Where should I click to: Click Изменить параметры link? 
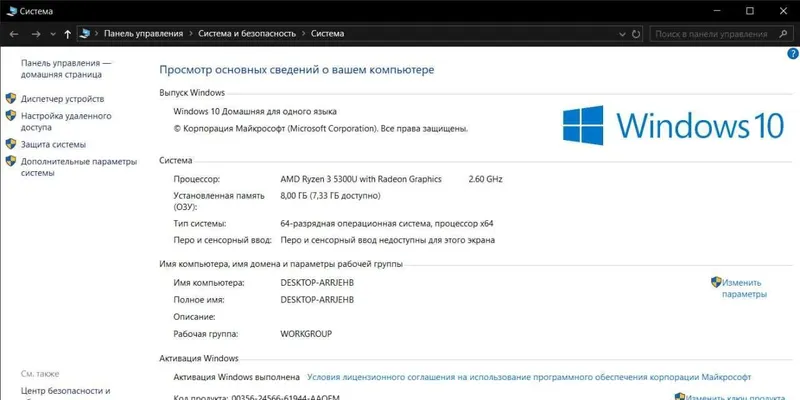(744, 288)
